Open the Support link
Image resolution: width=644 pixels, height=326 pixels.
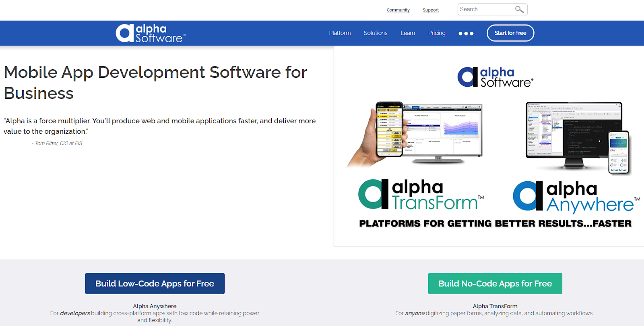tap(431, 10)
